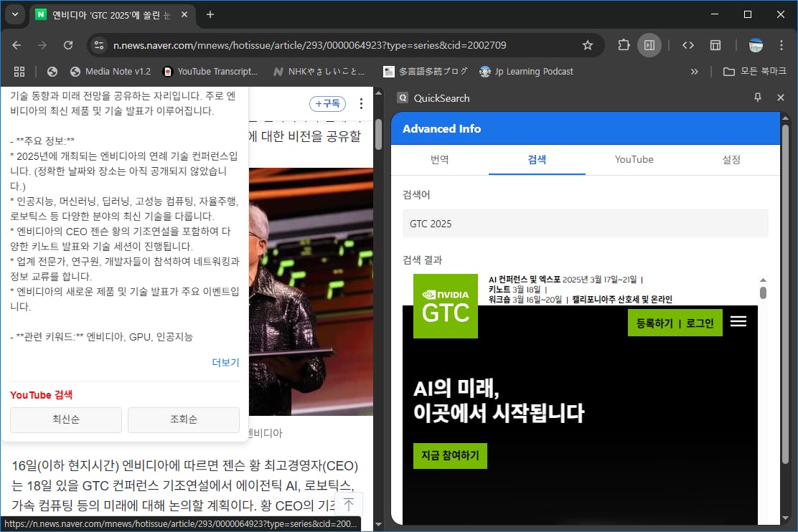Close the QuickSearch side panel

tap(781, 98)
